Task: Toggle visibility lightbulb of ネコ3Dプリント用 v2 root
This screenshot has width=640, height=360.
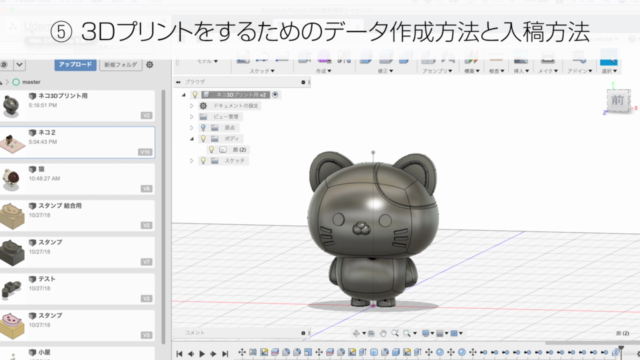Action: click(x=195, y=95)
